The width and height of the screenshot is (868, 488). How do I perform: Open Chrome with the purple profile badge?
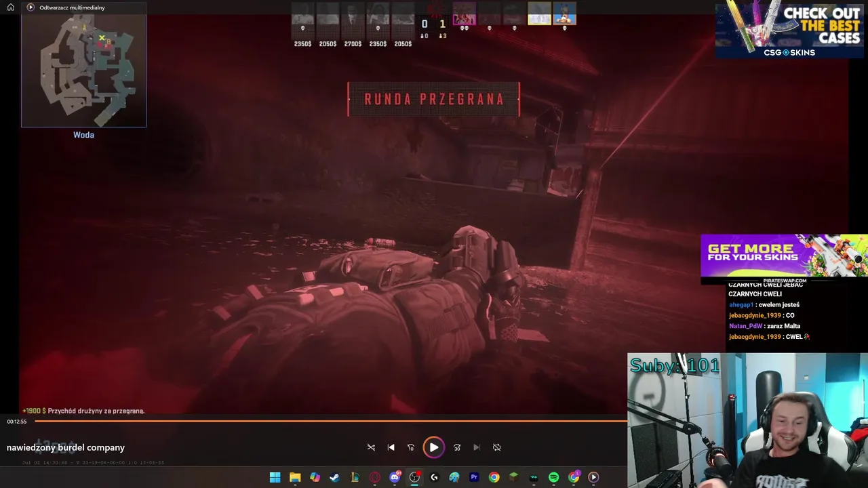(574, 477)
